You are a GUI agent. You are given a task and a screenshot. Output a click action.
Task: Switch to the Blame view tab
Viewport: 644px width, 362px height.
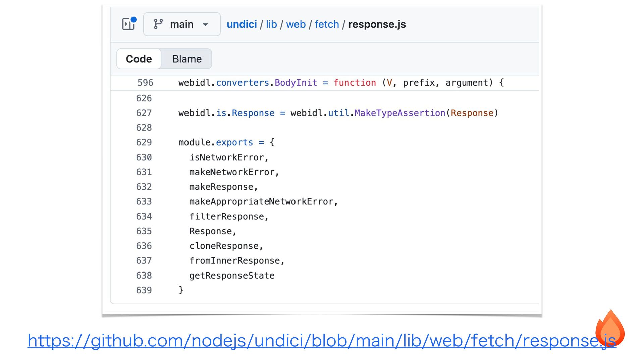pyautogui.click(x=187, y=59)
